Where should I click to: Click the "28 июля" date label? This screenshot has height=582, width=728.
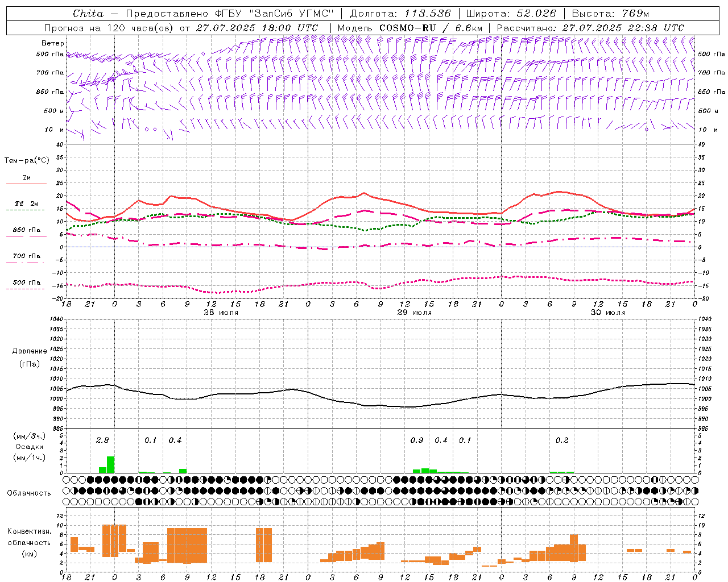pos(221,313)
